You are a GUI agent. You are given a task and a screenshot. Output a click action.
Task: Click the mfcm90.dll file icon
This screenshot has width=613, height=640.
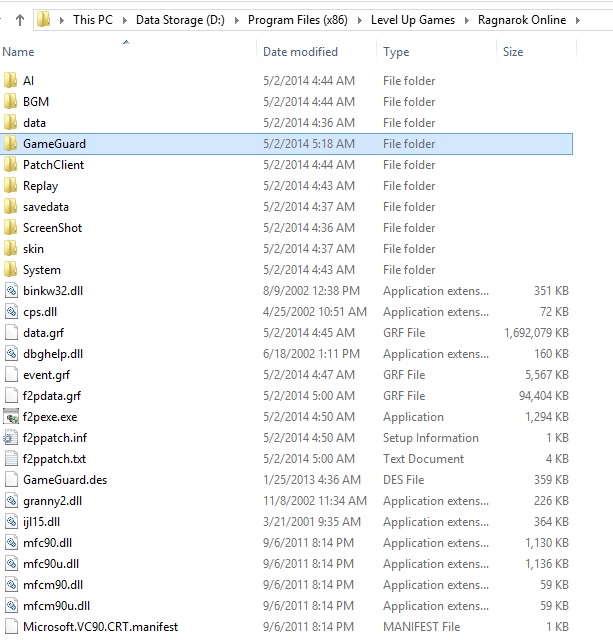11,585
